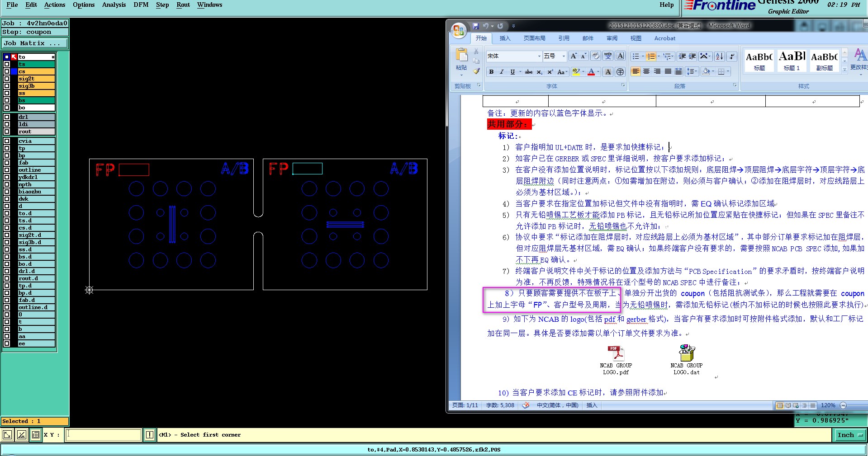Toggle checkbox for layer ts

7,64
